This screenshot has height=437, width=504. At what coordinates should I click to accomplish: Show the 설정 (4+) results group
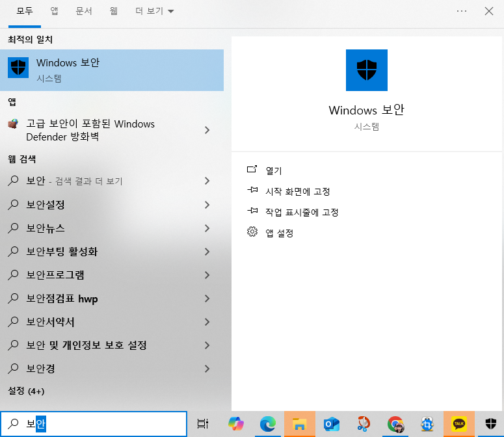coord(27,391)
